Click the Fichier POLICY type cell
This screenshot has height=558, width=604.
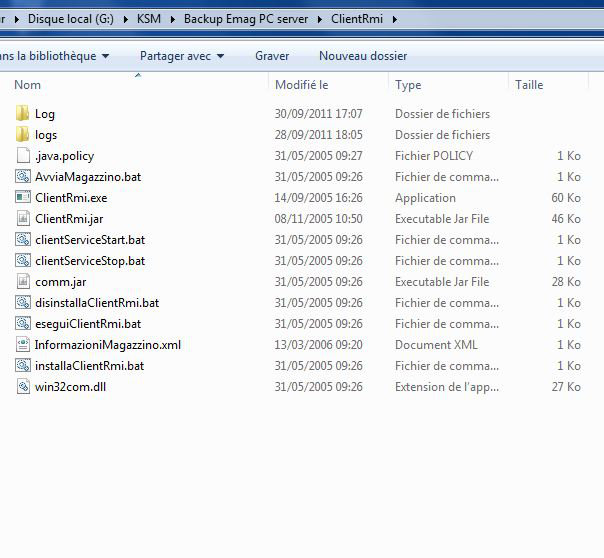coord(434,156)
